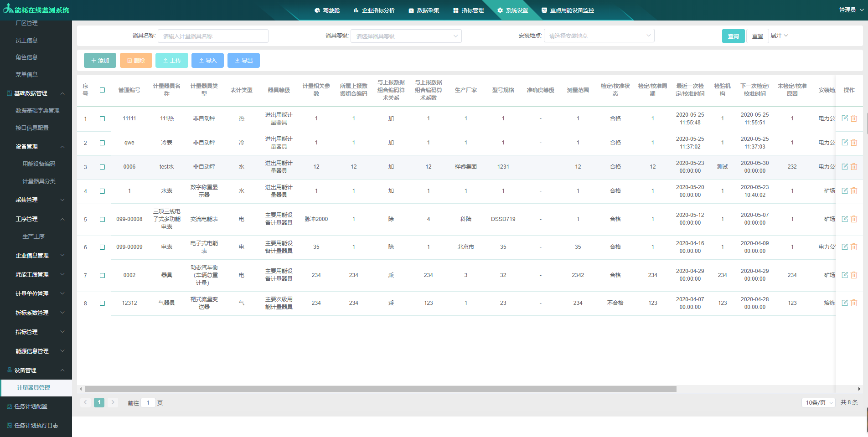Viewport: 868px width, 437px height.
Task: Click the 查询 search button
Action: point(733,36)
